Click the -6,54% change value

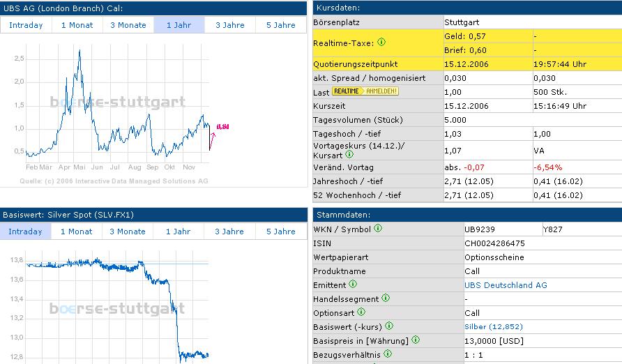[x=548, y=167]
